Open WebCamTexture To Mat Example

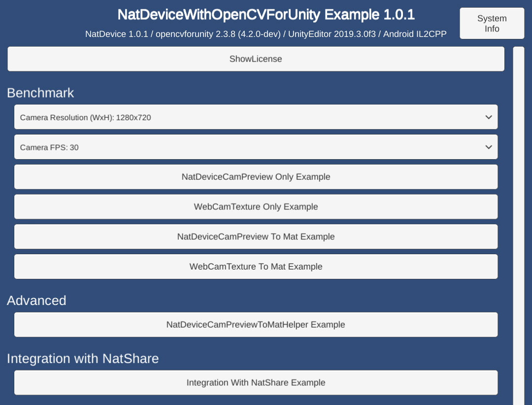click(256, 267)
